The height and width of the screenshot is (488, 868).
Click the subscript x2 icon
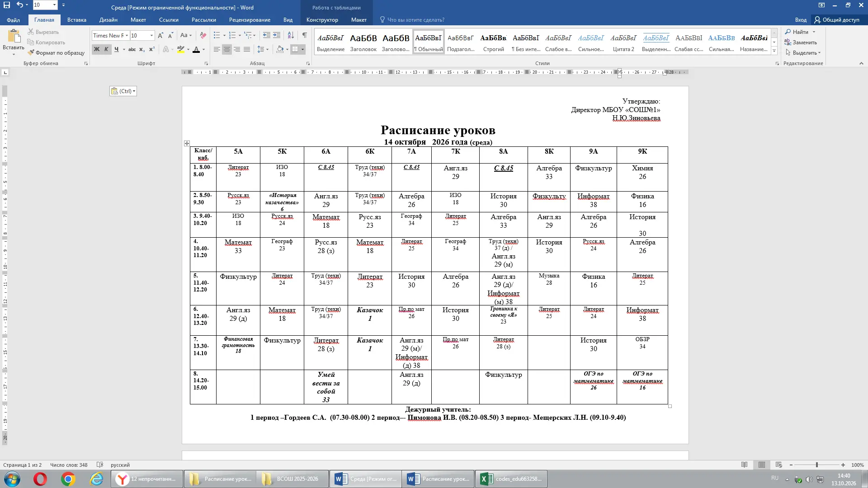point(142,50)
